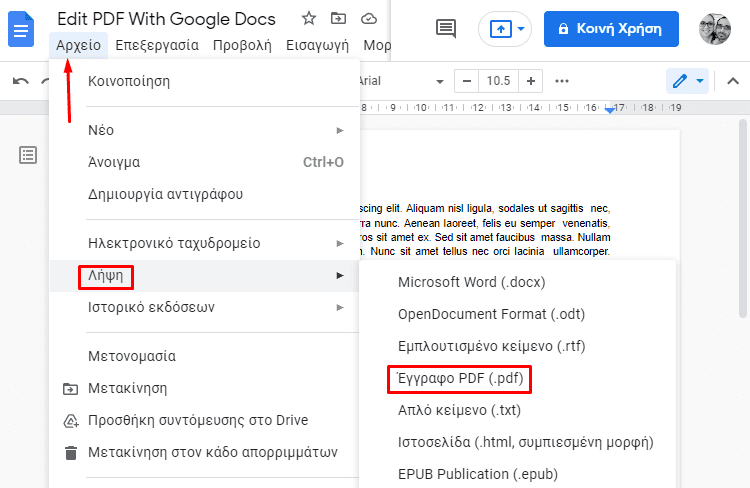Expand the Νέο submenu

tap(205, 130)
